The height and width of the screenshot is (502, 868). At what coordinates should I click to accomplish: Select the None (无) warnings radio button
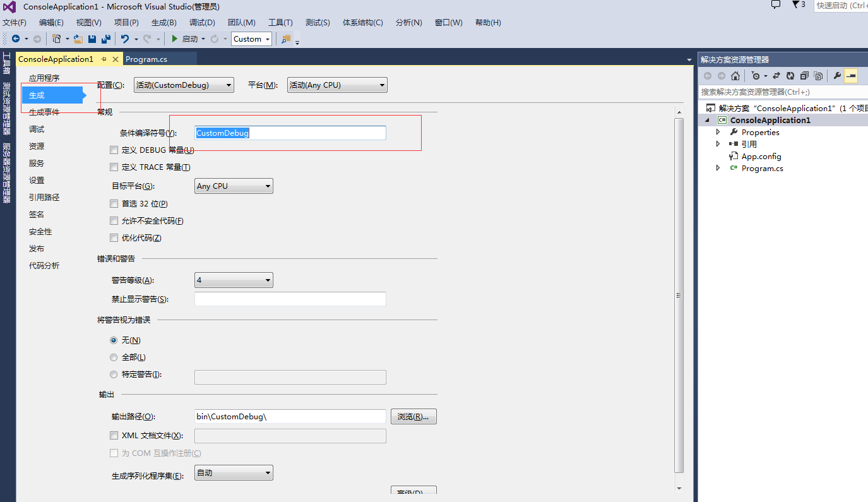pyautogui.click(x=114, y=340)
